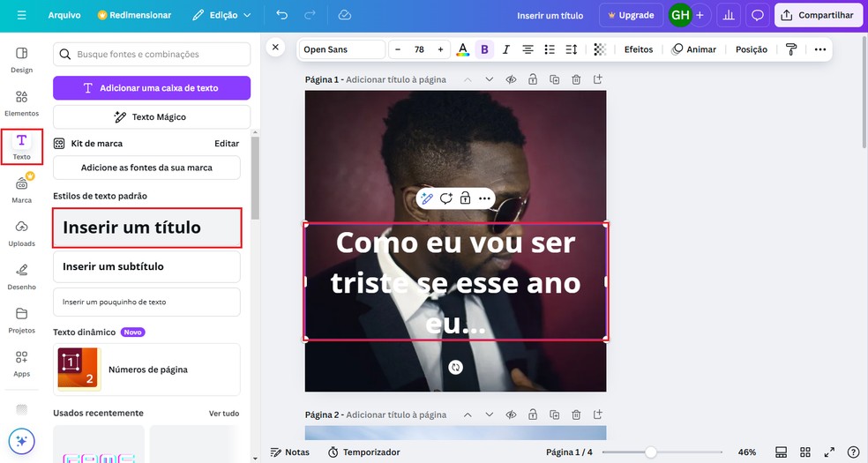Open the grid view of pages

(805, 452)
